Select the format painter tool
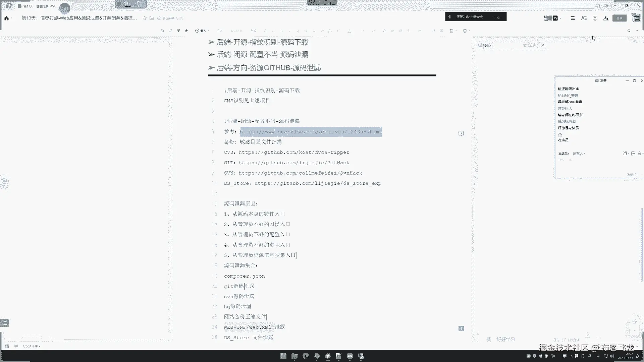Image resolution: width=644 pixels, height=362 pixels. tap(178, 31)
